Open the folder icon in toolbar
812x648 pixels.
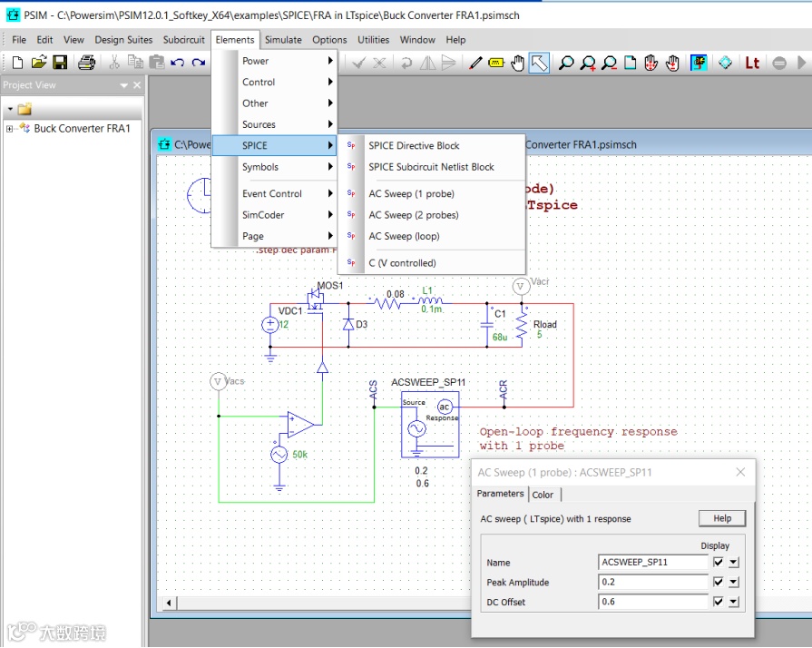(x=39, y=63)
